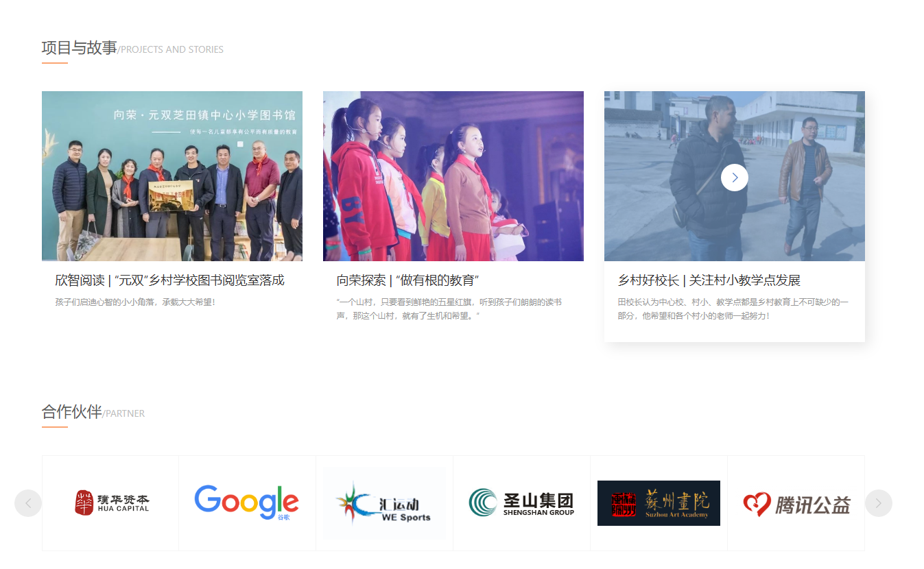The width and height of the screenshot is (924, 569).
Task: Open the children singing on stage photo
Action: pyautogui.click(x=453, y=176)
